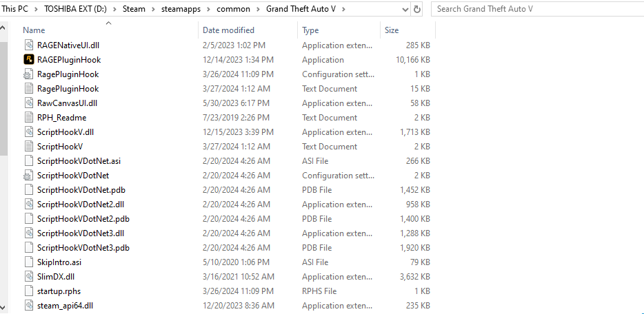
Task: Sort files by Date modified column
Action: tap(228, 30)
